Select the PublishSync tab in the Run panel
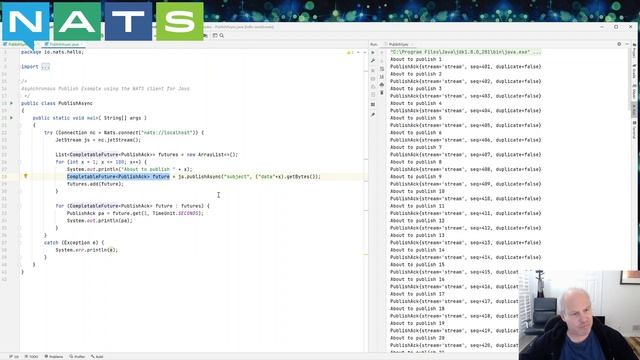The width and height of the screenshot is (640, 360). point(398,44)
